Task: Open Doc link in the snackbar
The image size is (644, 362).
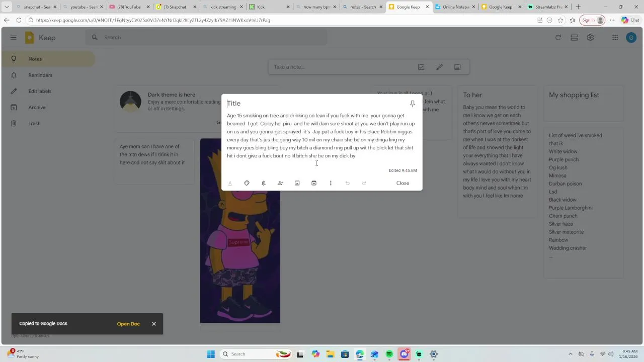Action: click(128, 324)
